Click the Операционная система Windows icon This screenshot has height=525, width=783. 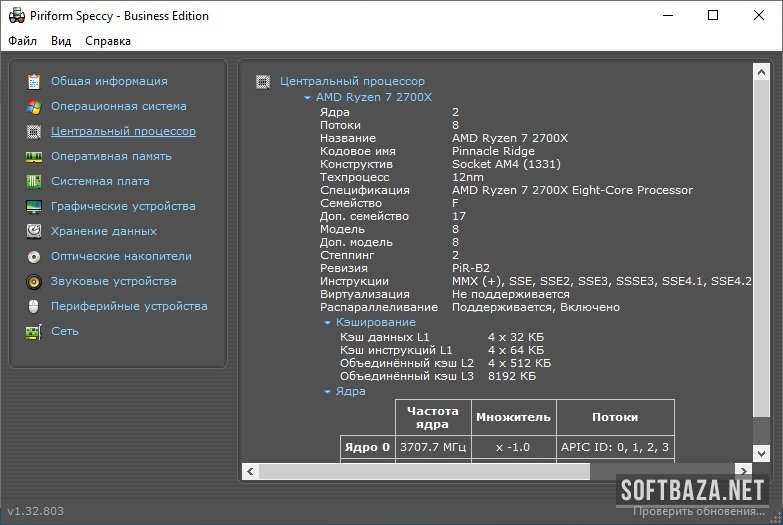coord(34,106)
